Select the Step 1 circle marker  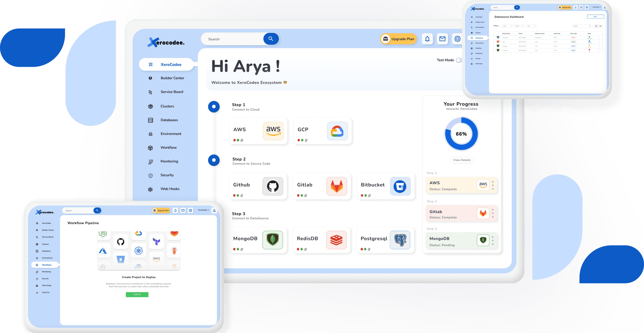coord(214,107)
